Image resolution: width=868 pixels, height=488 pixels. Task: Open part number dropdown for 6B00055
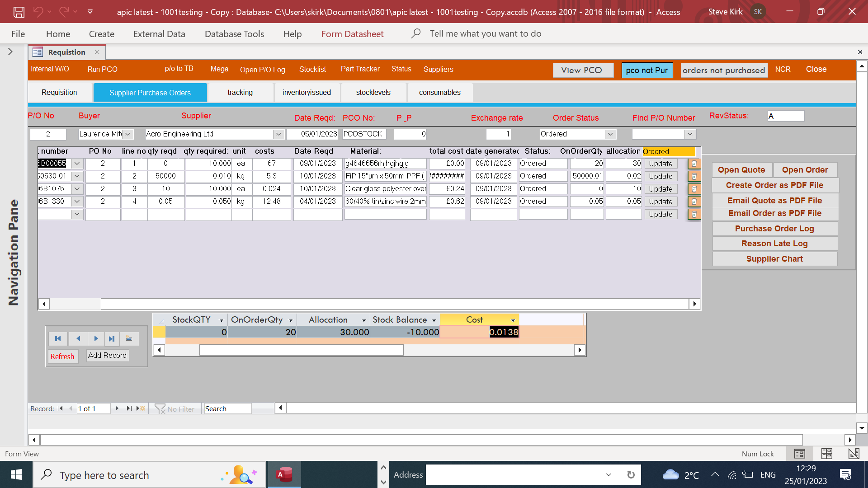77,164
